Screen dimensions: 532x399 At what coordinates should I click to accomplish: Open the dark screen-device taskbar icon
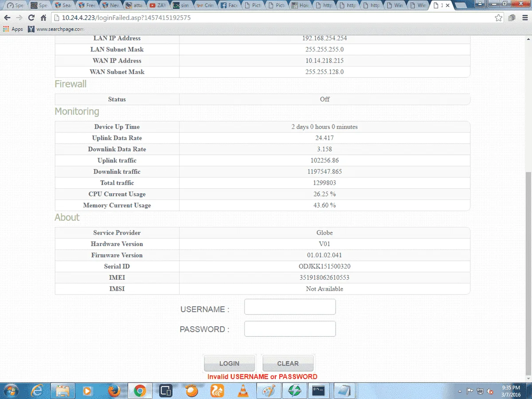(166, 391)
